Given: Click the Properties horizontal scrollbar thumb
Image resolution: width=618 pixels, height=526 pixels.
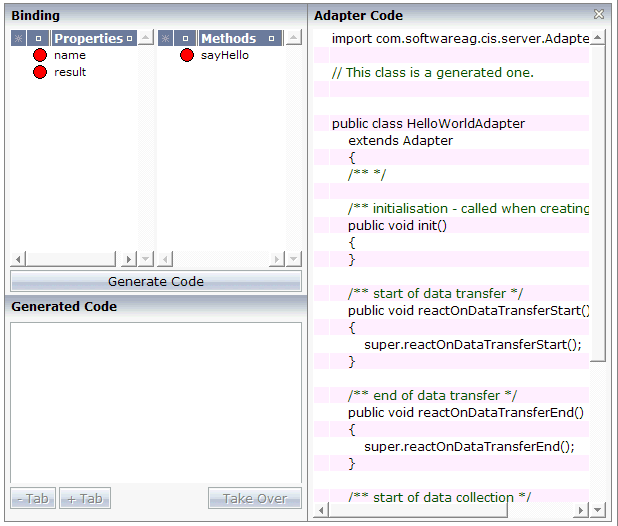Looking at the screenshot, I should coord(71,259).
